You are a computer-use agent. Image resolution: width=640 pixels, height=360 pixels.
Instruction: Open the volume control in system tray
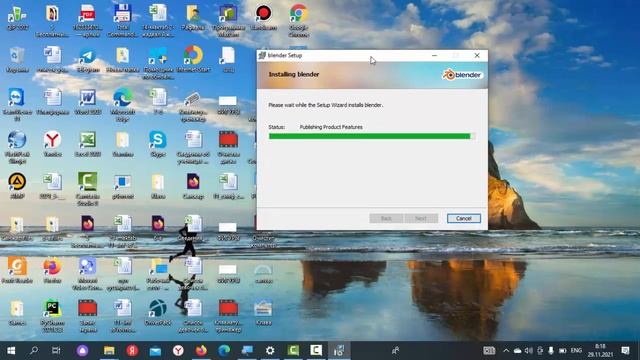(x=529, y=351)
